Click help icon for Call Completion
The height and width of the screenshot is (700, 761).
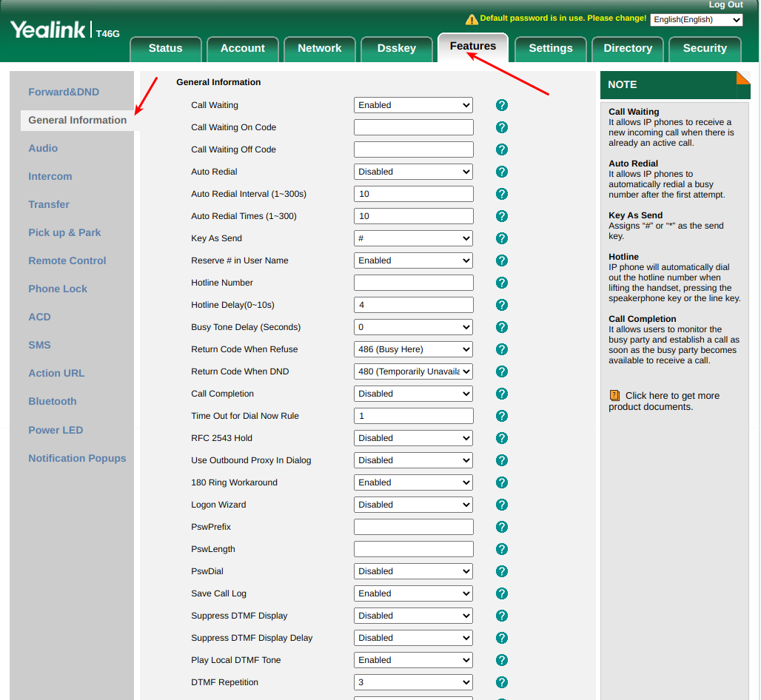point(501,394)
